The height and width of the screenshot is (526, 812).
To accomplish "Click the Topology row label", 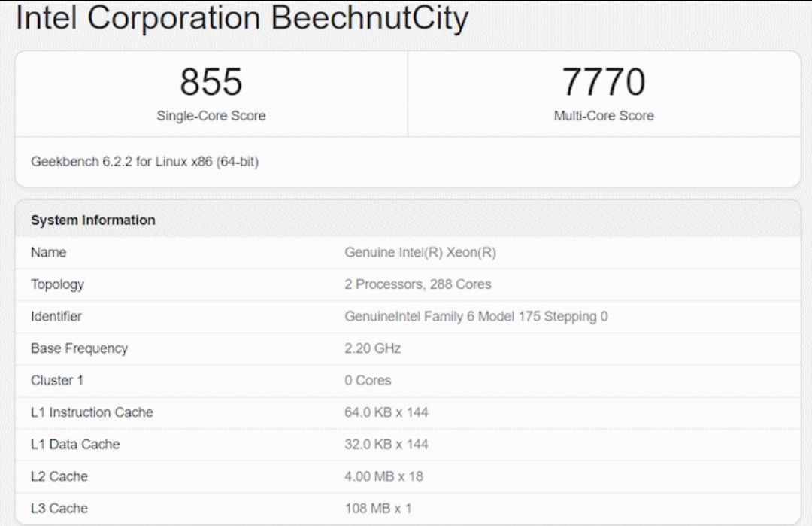I will click(x=57, y=284).
